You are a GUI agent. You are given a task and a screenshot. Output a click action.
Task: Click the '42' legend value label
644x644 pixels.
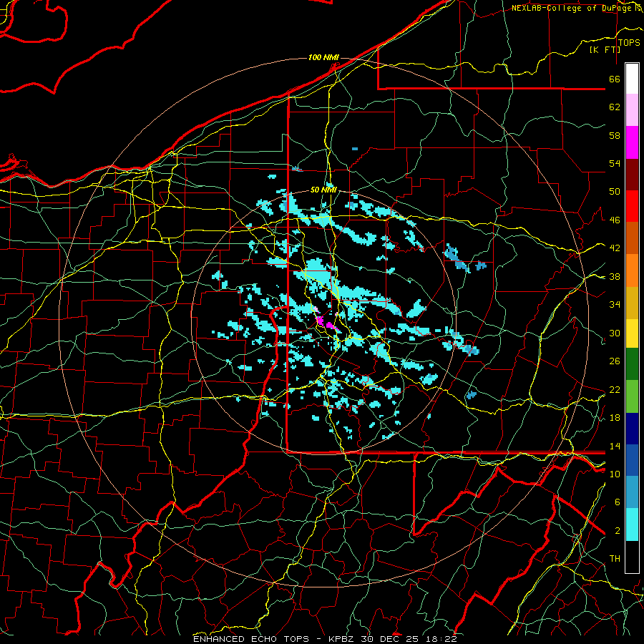tap(615, 248)
